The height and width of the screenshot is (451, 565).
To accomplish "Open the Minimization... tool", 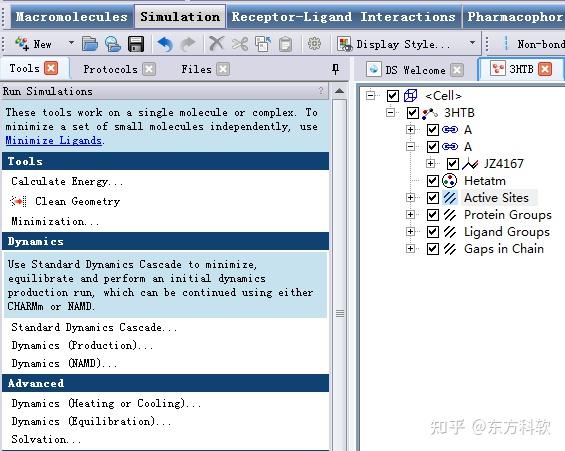I will [55, 221].
